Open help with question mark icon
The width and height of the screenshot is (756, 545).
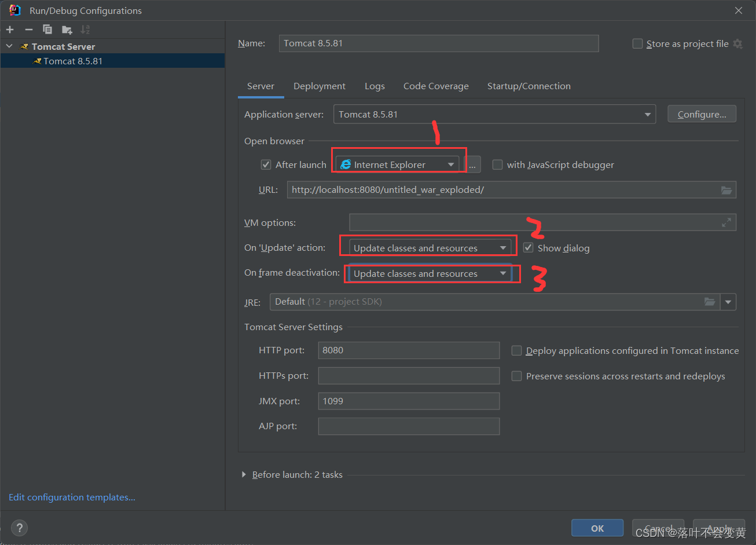20,528
